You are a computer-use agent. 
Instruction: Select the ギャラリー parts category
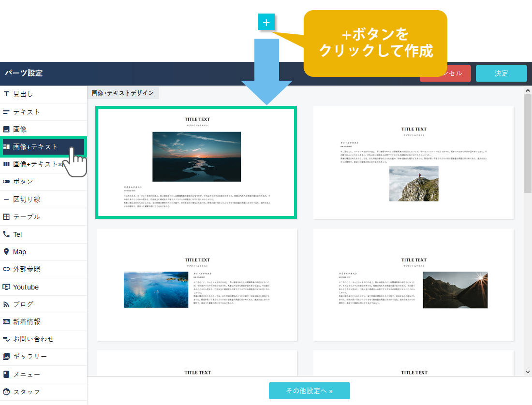click(30, 357)
